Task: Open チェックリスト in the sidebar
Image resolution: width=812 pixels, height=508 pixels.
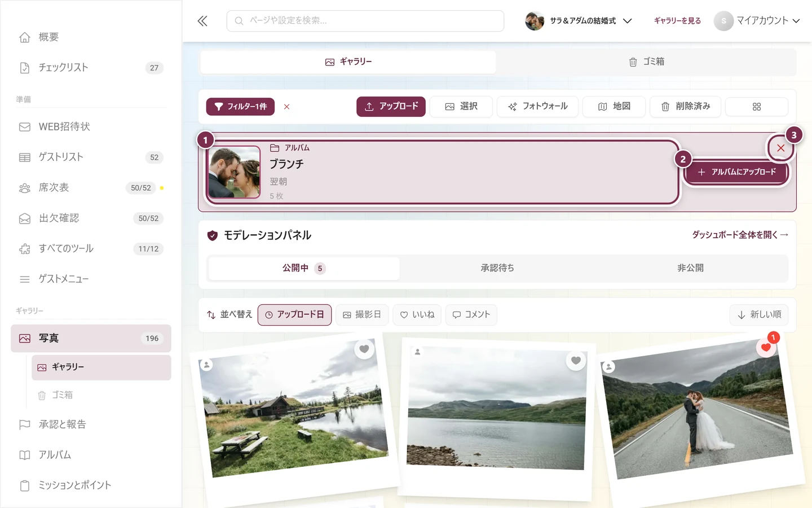Action: 91,68
